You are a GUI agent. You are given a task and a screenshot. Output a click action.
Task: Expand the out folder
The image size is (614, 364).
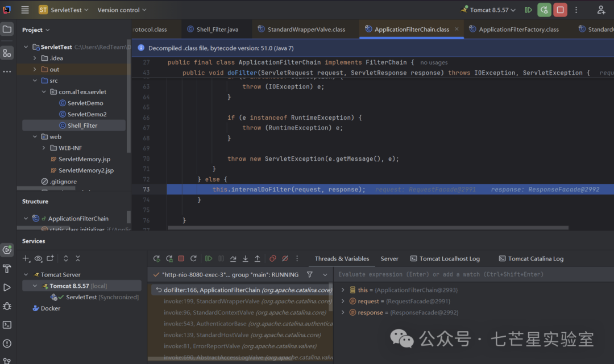[35, 69]
